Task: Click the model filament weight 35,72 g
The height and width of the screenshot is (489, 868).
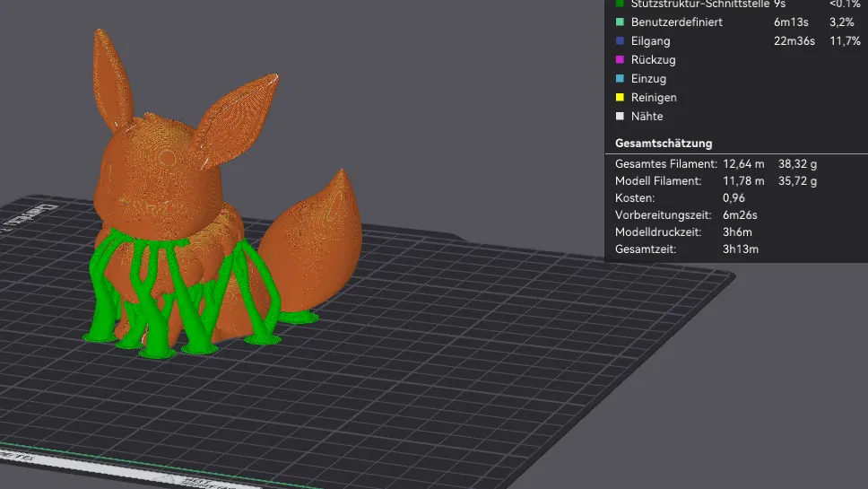Action: click(x=797, y=181)
